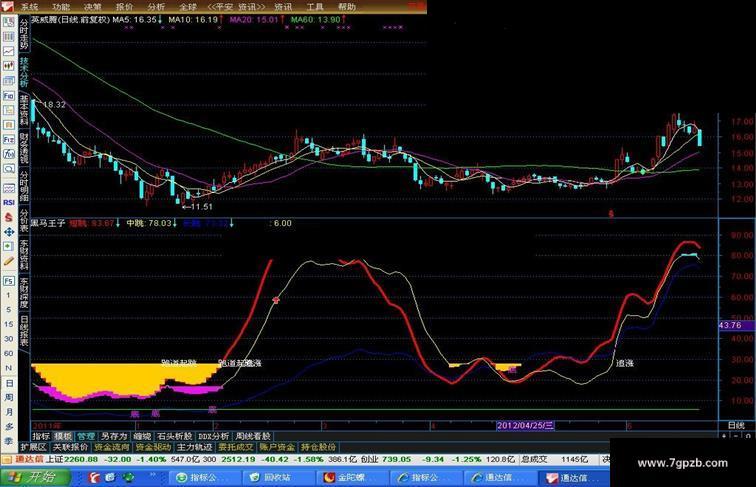Open the 工具 menu
The width and height of the screenshot is (756, 487).
click(315, 7)
